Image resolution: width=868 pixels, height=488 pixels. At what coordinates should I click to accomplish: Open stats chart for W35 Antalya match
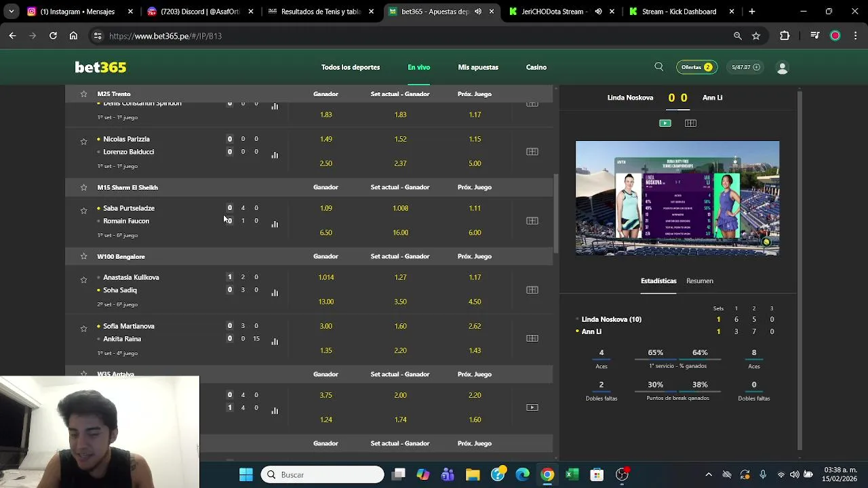tap(275, 411)
